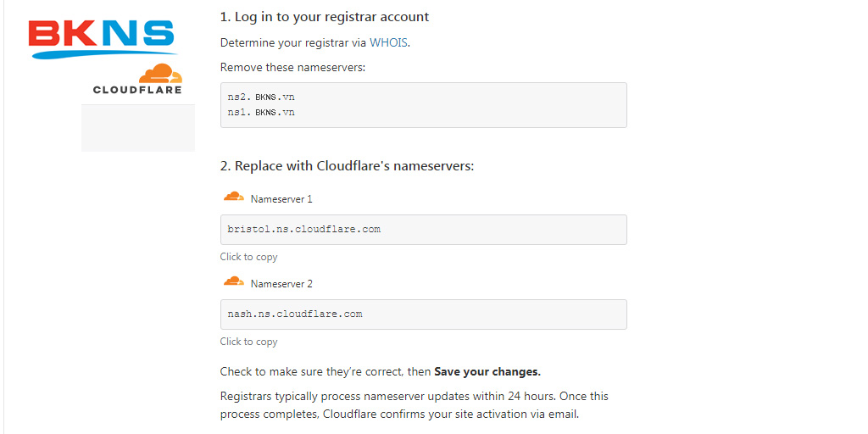Click to copy under Nameserver 1
The width and height of the screenshot is (868, 434).
point(248,257)
